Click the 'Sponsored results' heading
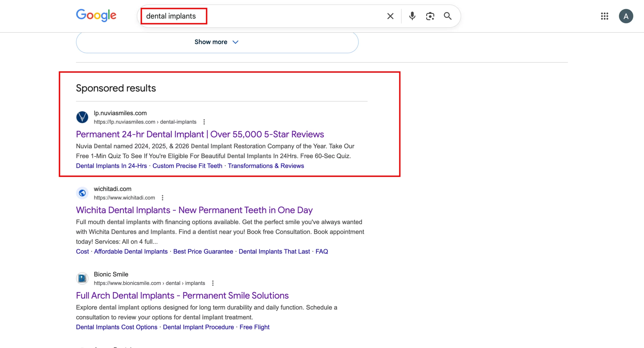Screen dimensions: 644x348 [116, 88]
